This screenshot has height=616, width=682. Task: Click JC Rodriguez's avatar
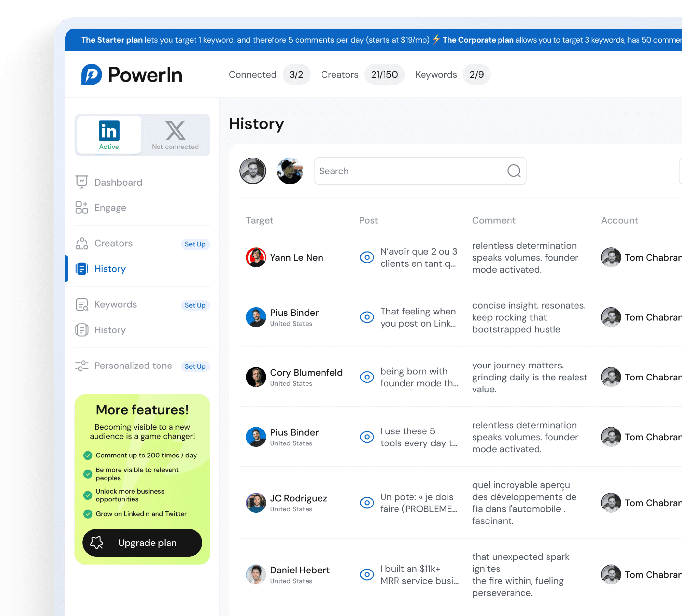[x=256, y=503]
